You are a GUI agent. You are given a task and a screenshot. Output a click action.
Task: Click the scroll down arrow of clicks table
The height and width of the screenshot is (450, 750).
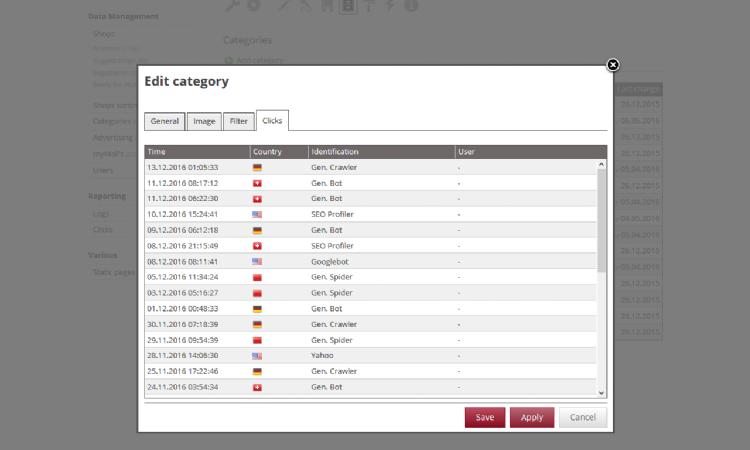tap(601, 393)
